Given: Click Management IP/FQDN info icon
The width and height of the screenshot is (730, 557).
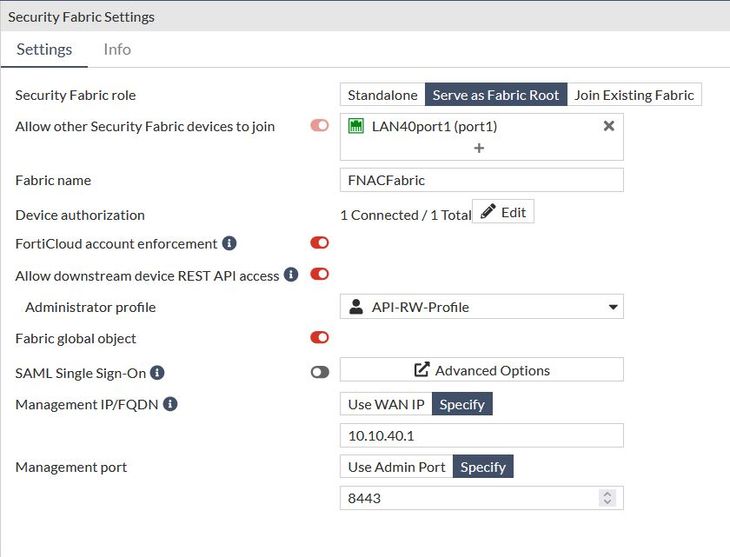Looking at the screenshot, I should click(x=170, y=404).
